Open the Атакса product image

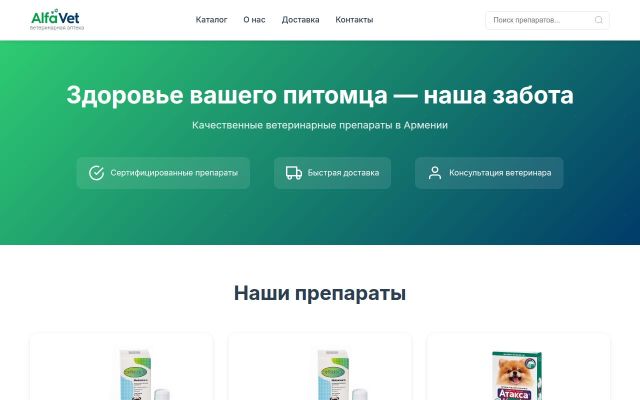coord(518,376)
